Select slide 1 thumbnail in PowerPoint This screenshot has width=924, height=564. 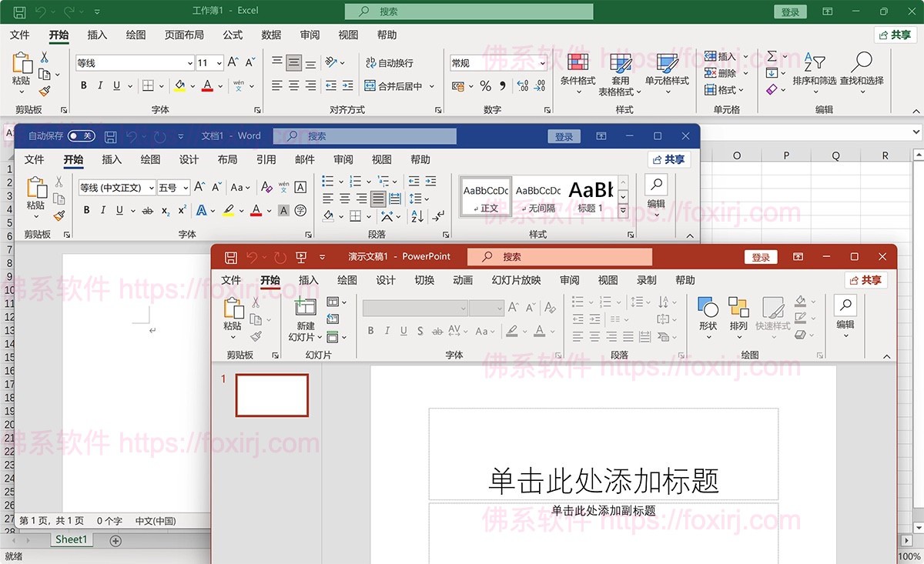(271, 395)
